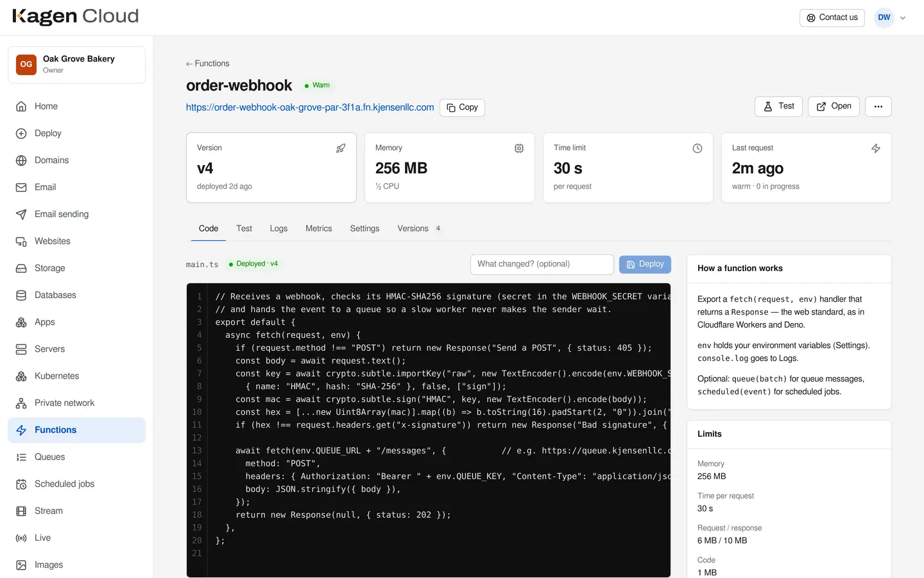Click the '6 MB / 10 MB' limit value

click(x=723, y=541)
